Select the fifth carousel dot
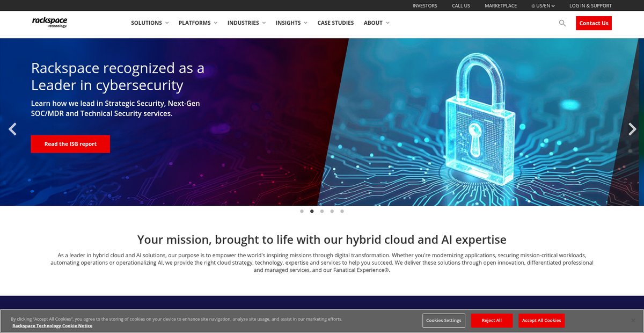 (342, 211)
